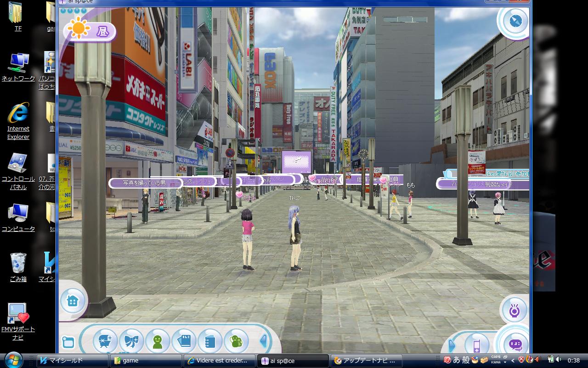Click the character name TKZ
The image size is (588, 368).
click(x=294, y=198)
